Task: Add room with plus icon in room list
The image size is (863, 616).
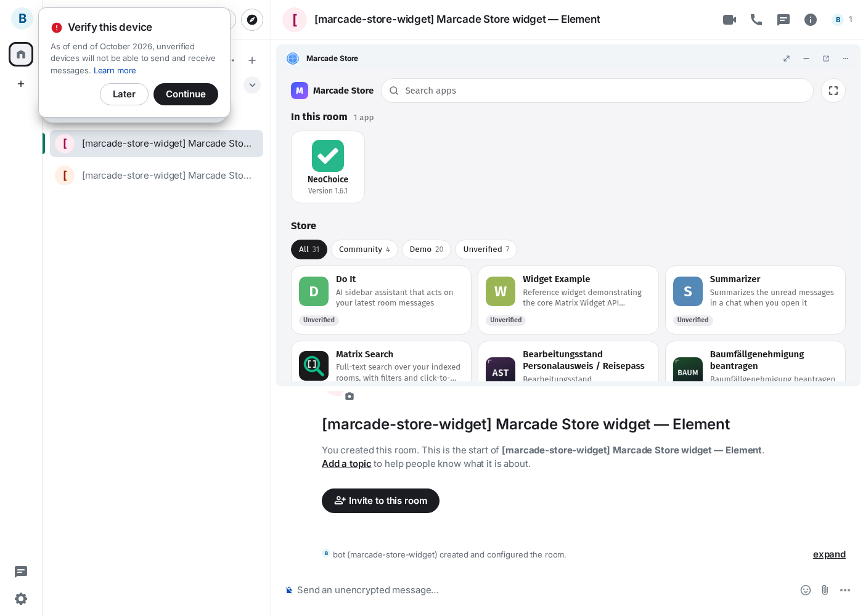Action: pyautogui.click(x=252, y=60)
